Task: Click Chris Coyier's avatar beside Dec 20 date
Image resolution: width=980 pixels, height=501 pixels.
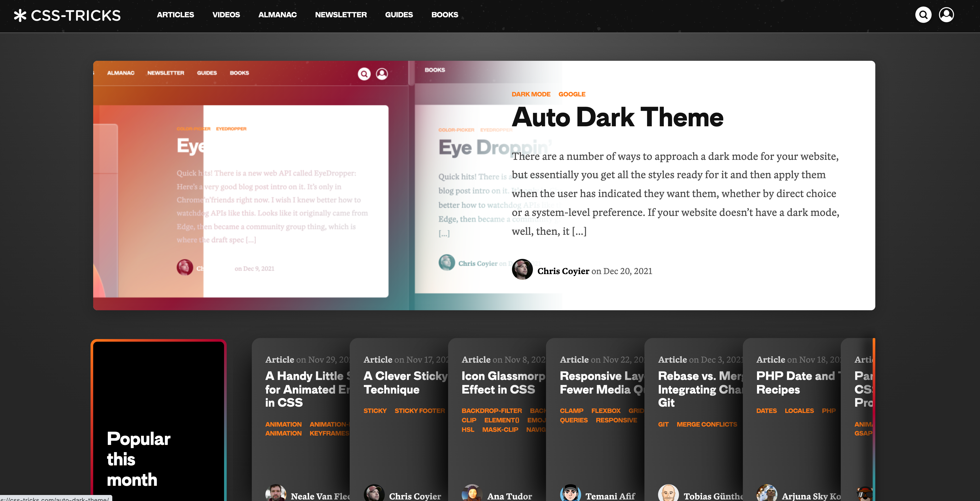Action: [x=522, y=270]
